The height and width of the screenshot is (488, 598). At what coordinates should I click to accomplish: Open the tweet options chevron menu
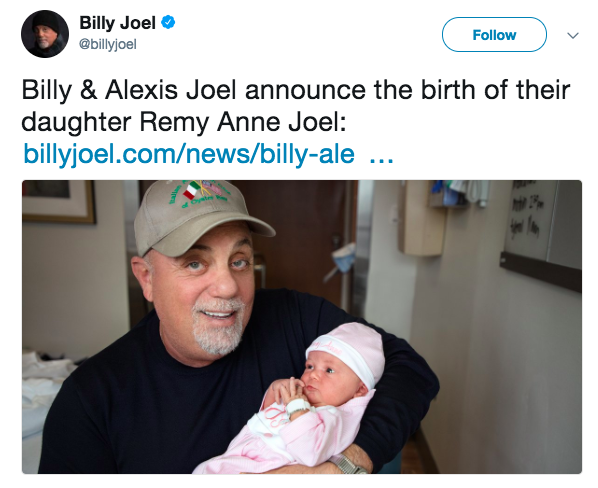click(573, 35)
